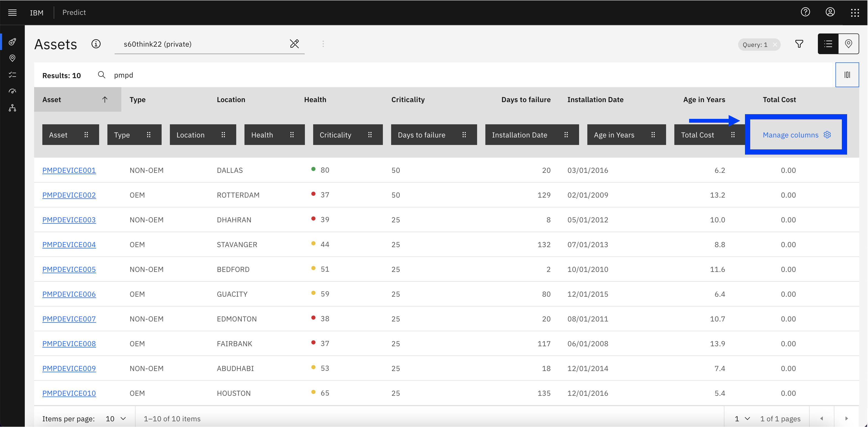Grab the Criticality column drag handle
This screenshot has height=427, width=868.
coord(370,135)
